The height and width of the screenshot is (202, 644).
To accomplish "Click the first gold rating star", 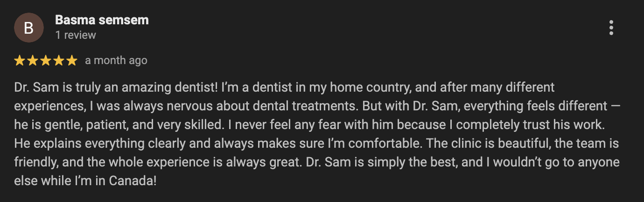I will tap(20, 60).
